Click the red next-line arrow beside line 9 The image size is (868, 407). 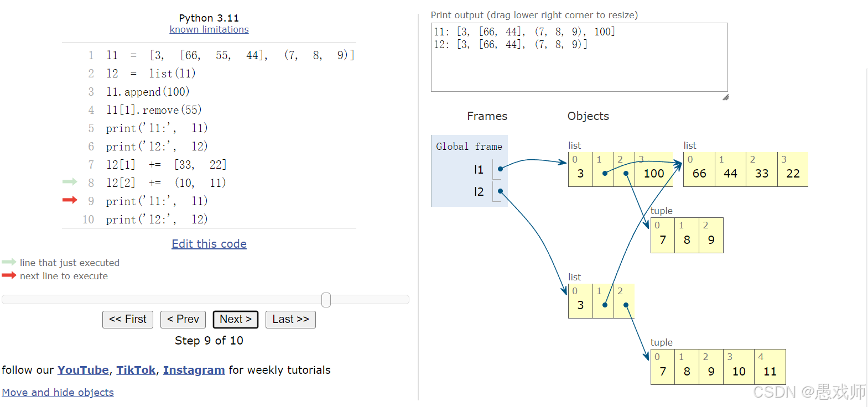70,200
